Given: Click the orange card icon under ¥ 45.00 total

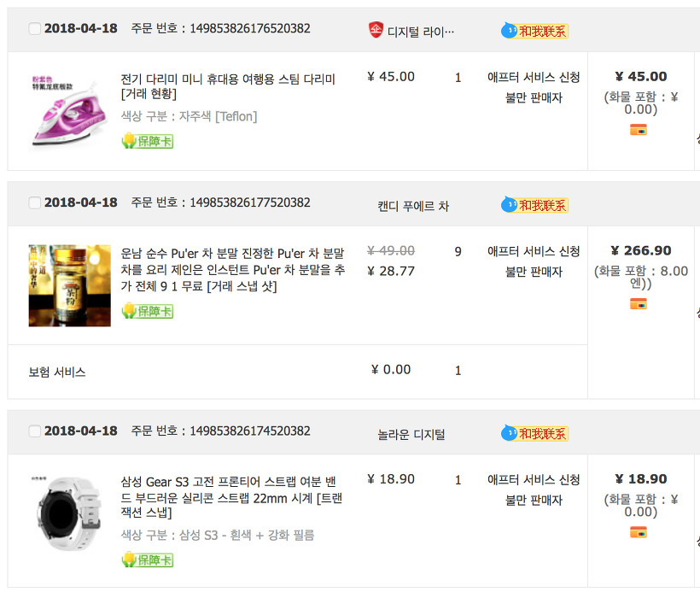Looking at the screenshot, I should coord(638,130).
